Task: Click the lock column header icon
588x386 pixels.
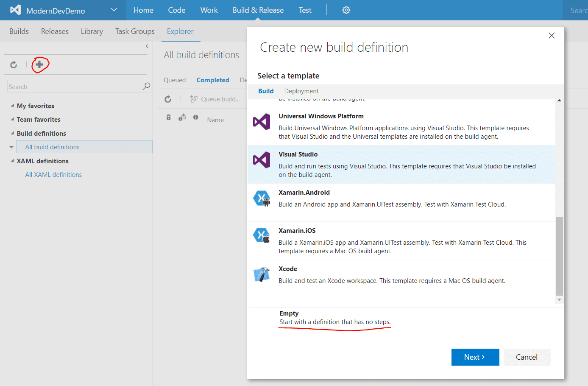Action: [169, 117]
